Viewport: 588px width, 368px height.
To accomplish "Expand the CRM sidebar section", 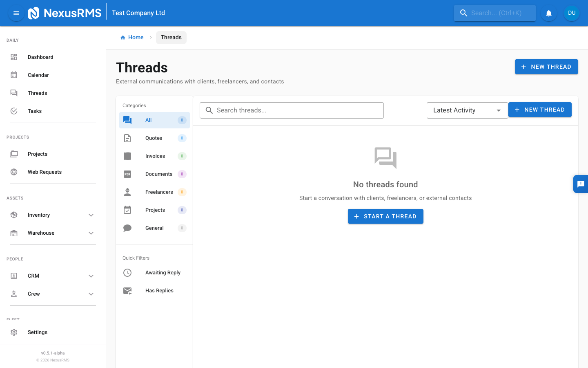I will click(x=52, y=276).
